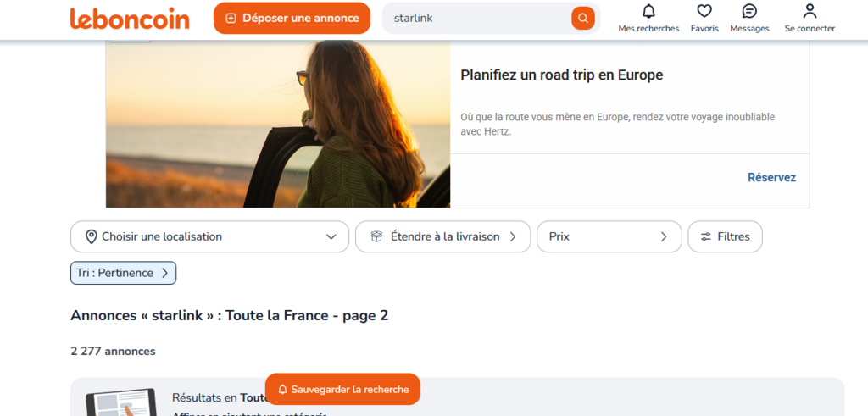Open Favoris heart icon
Image resolution: width=868 pixels, height=416 pixels.
coord(704,11)
